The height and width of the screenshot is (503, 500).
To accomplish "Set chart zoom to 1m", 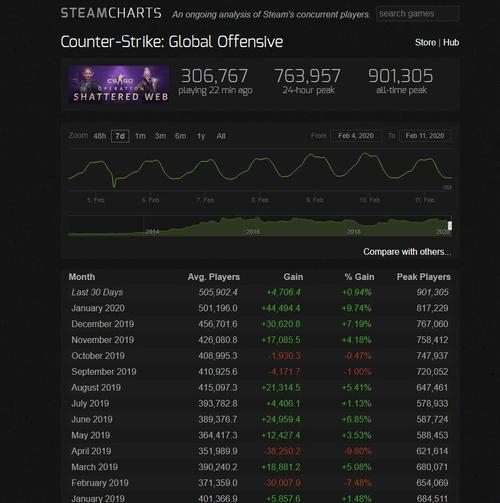I will point(140,136).
